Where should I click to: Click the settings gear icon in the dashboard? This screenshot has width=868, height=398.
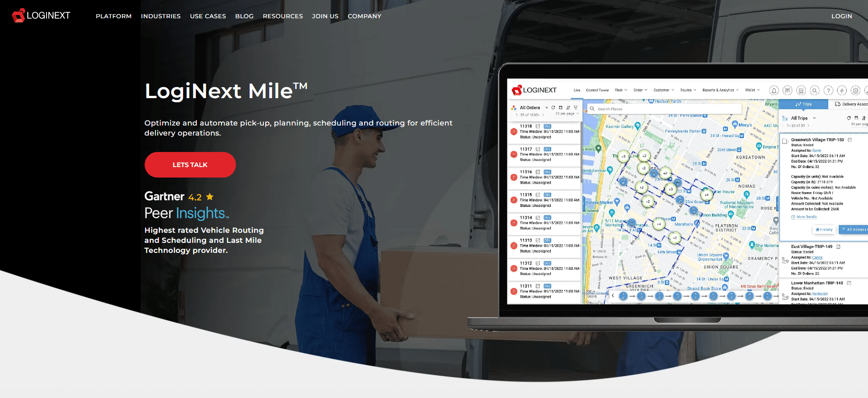tap(856, 90)
